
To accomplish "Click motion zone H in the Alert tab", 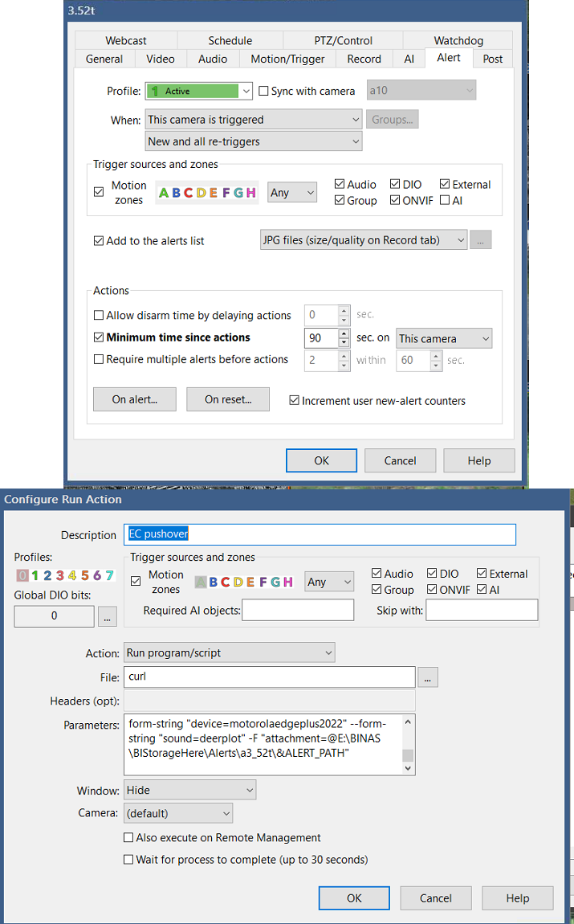I will tap(251, 193).
